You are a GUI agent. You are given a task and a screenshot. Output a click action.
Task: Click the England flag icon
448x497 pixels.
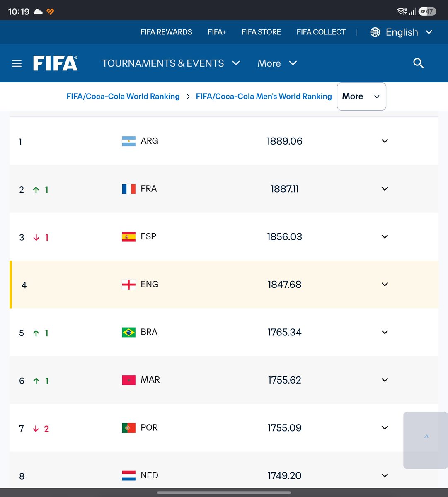(128, 285)
